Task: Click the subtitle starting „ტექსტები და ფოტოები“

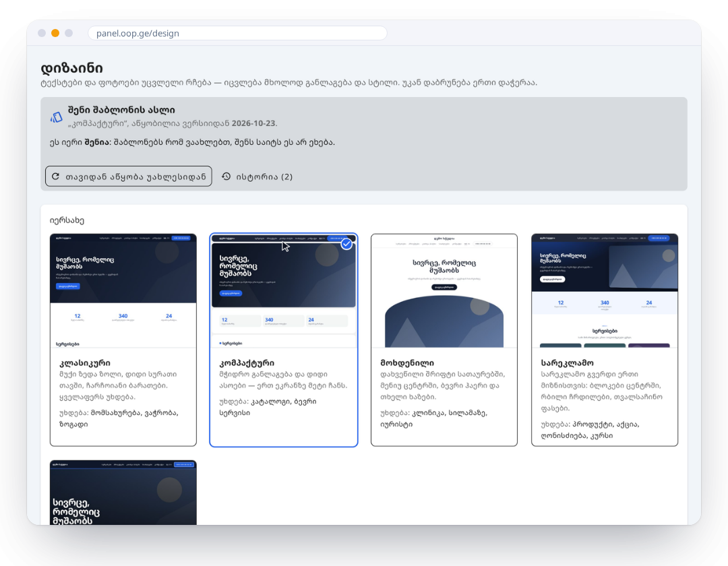Action: click(x=289, y=83)
